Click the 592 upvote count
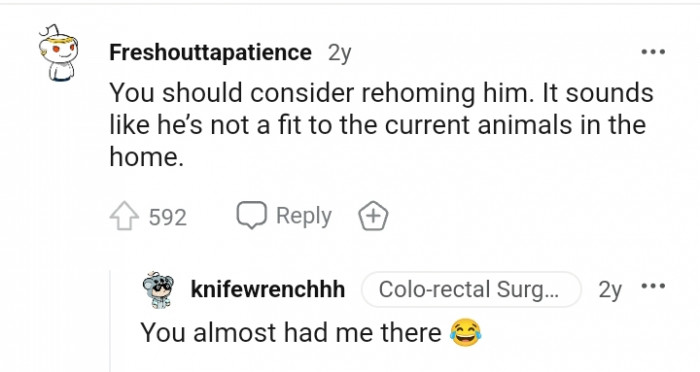This screenshot has width=700, height=372. (x=167, y=217)
